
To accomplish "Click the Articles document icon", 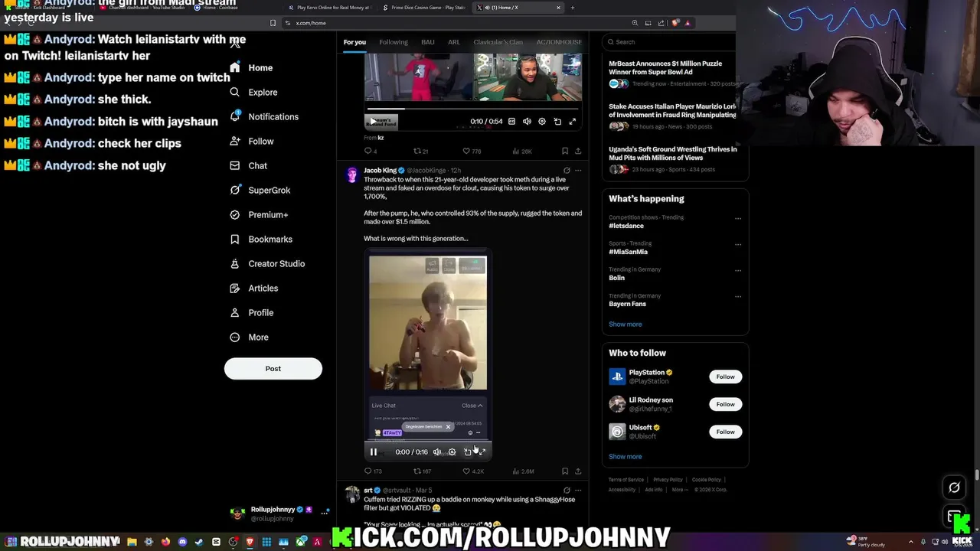I will point(235,288).
